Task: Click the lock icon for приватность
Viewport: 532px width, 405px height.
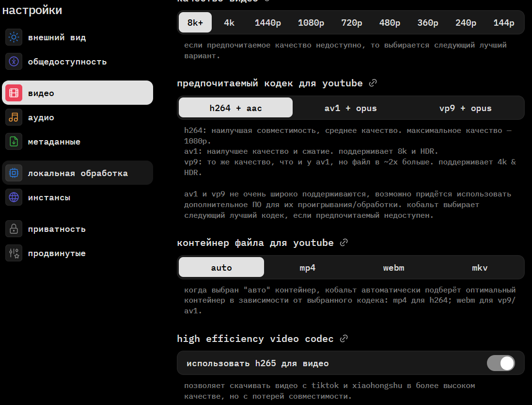Action: coord(14,228)
